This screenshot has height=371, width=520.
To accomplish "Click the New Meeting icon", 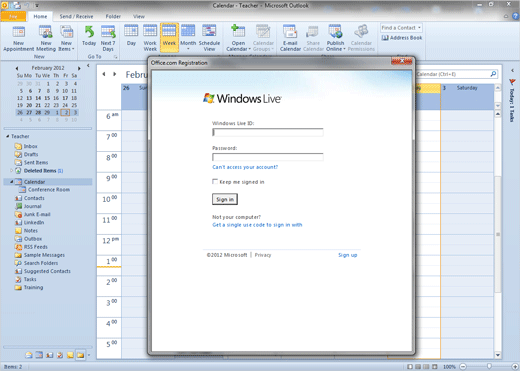I will click(46, 39).
